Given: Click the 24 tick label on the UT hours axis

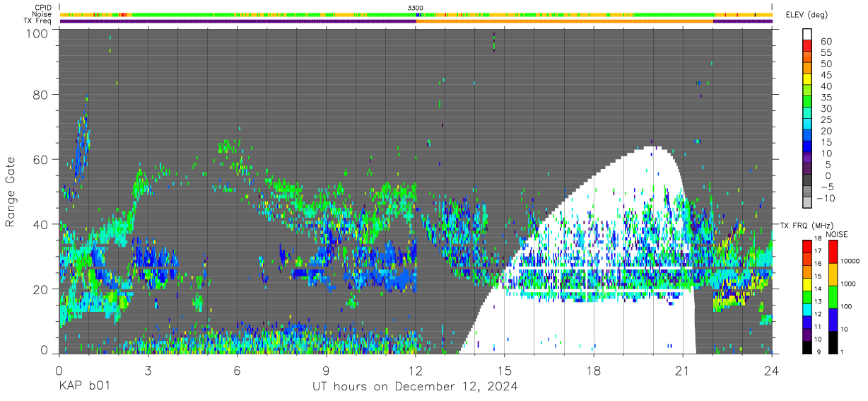Looking at the screenshot, I should 772,370.
